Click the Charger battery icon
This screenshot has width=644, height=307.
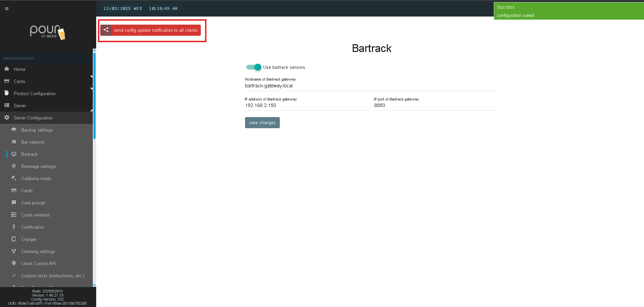pyautogui.click(x=14, y=239)
